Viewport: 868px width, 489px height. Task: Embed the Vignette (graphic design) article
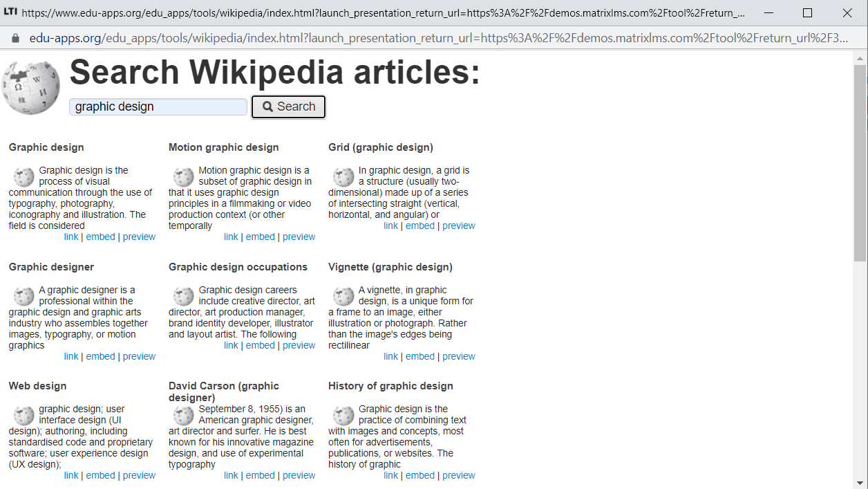(419, 356)
